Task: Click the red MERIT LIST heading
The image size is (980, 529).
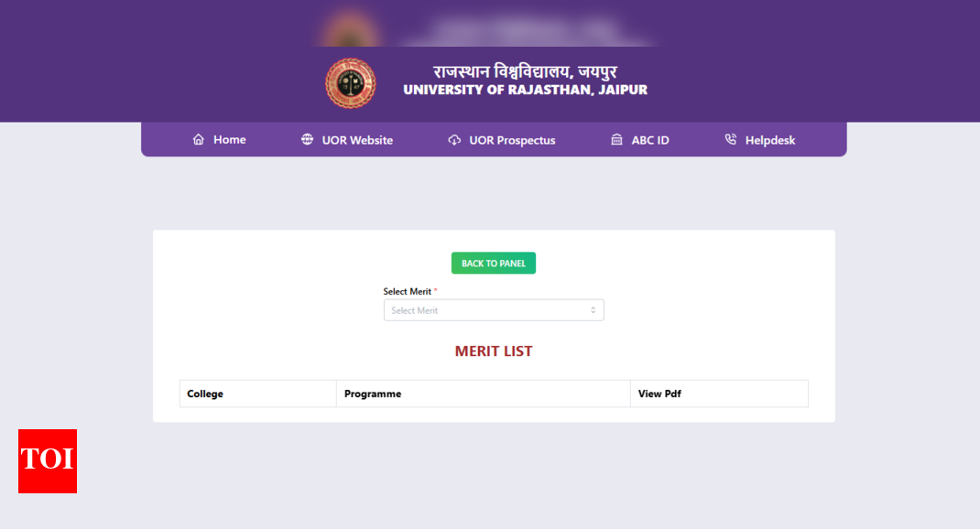Action: point(494,351)
